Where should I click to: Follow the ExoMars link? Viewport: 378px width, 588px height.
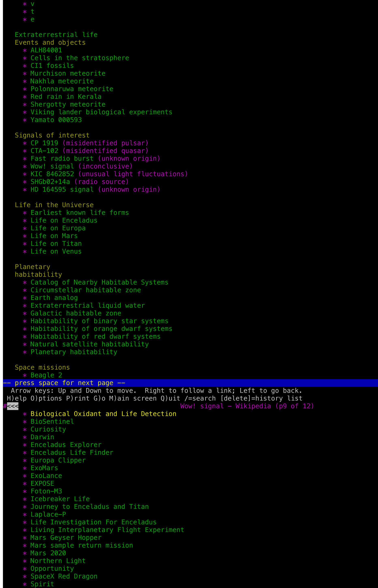44,468
